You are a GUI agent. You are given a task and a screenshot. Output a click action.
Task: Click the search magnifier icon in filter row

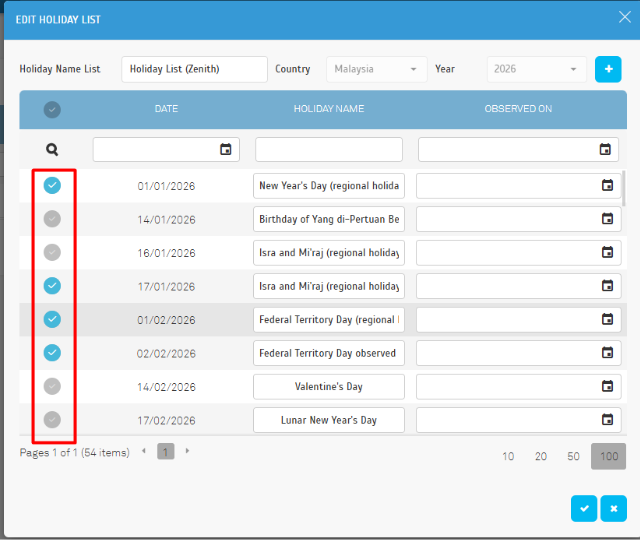pos(52,150)
